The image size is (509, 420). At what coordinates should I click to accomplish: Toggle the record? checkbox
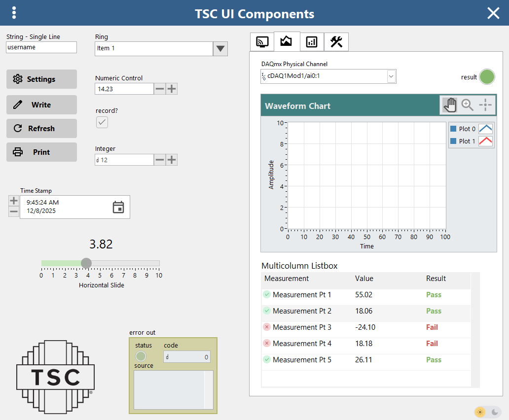[102, 122]
